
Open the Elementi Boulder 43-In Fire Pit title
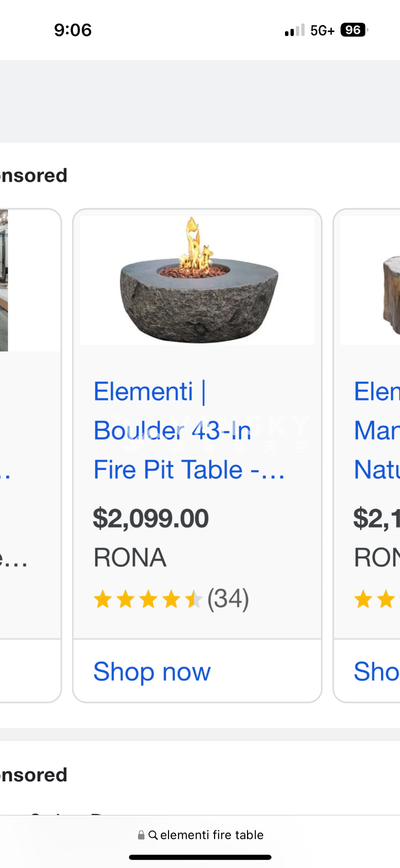click(188, 430)
